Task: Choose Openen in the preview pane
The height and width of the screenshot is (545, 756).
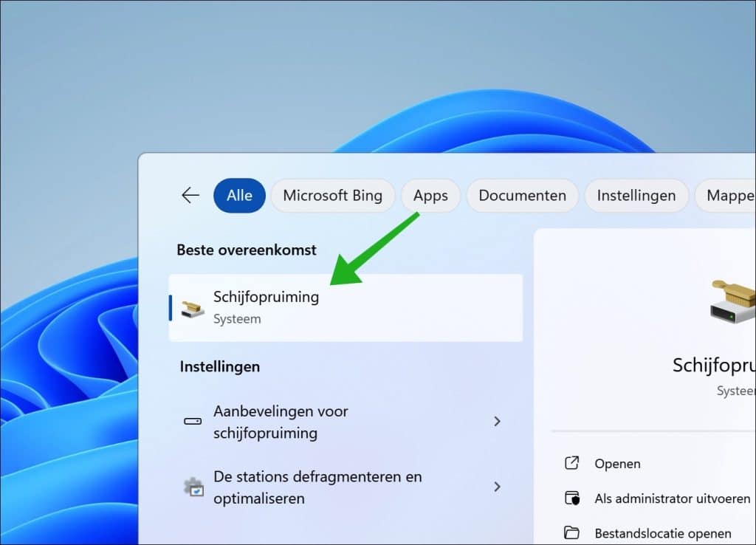Action: click(617, 464)
